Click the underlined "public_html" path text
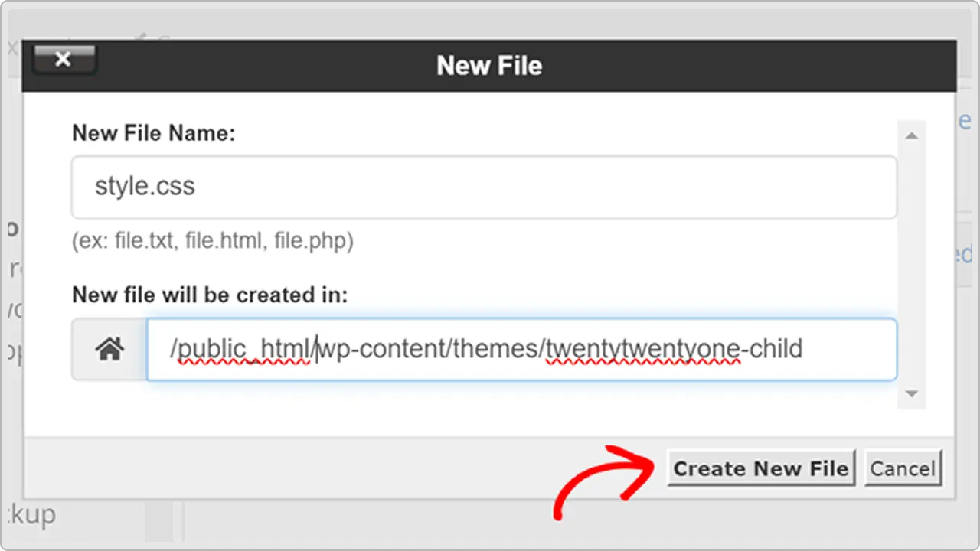This screenshot has width=980, height=551. pyautogui.click(x=242, y=350)
